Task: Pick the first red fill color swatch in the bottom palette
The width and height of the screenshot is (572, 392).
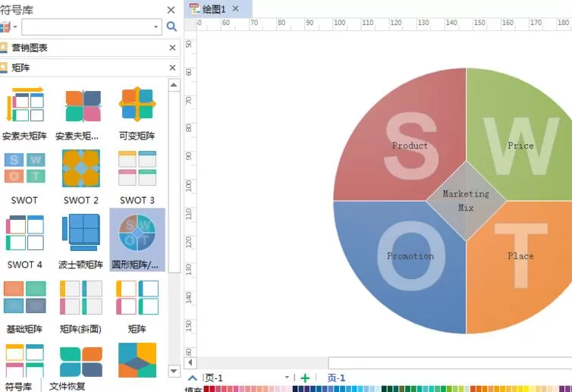Action: pos(206,389)
